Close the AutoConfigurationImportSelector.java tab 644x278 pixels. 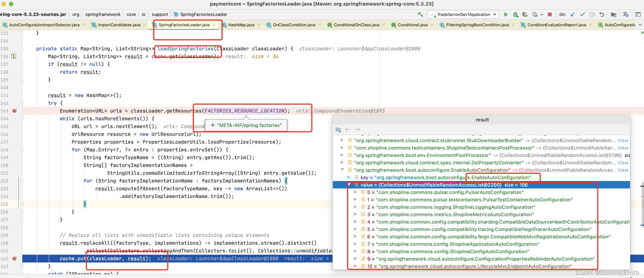[84, 25]
